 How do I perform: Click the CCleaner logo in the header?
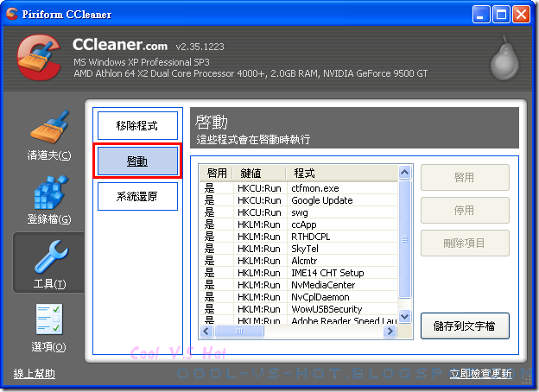click(x=40, y=57)
